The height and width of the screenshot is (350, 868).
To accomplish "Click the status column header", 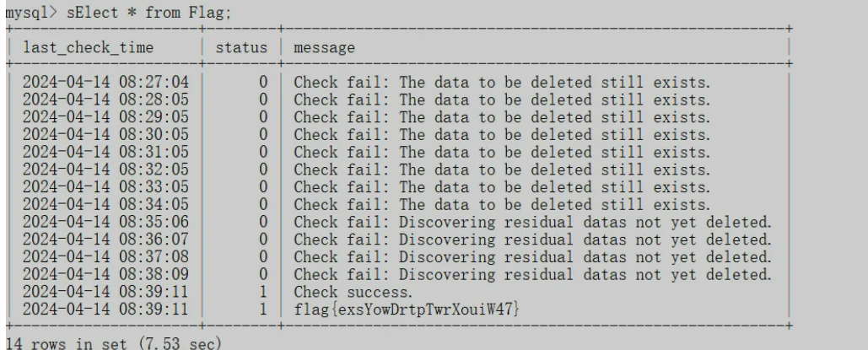I will pos(241,47).
